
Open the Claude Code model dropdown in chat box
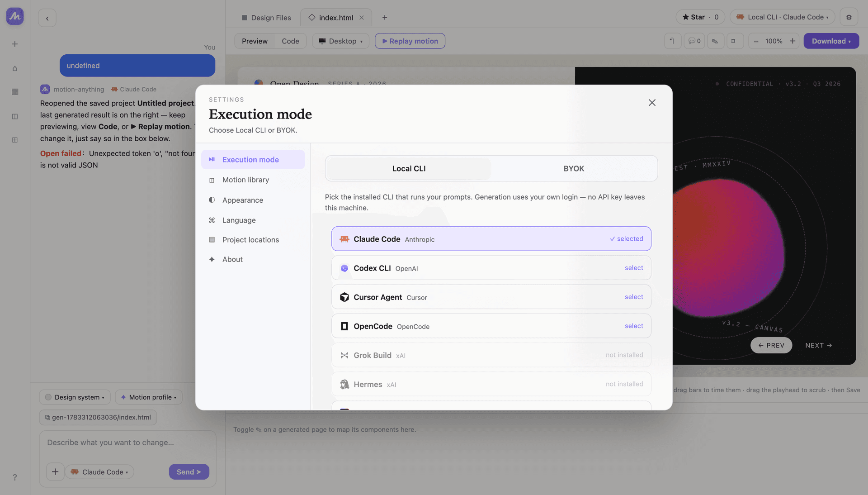pos(100,472)
